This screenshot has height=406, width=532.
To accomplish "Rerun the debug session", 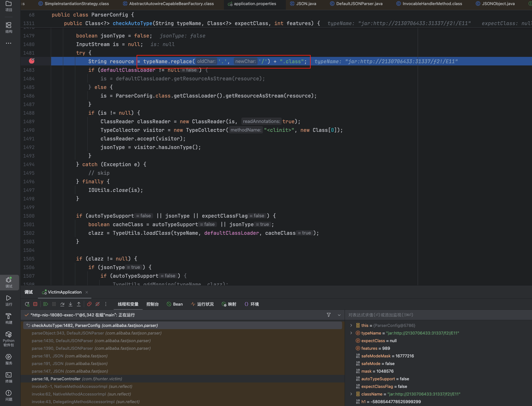I will click(27, 304).
